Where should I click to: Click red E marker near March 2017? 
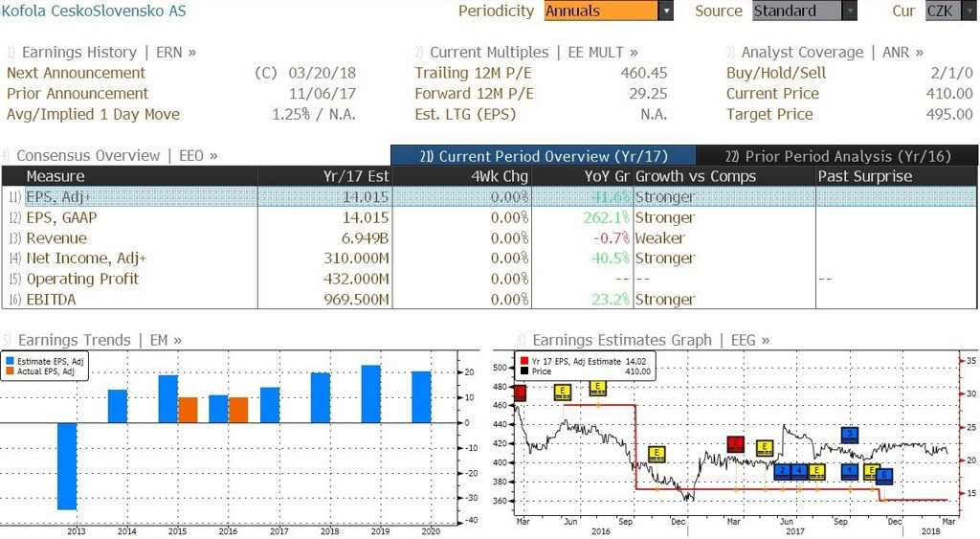pos(736,444)
